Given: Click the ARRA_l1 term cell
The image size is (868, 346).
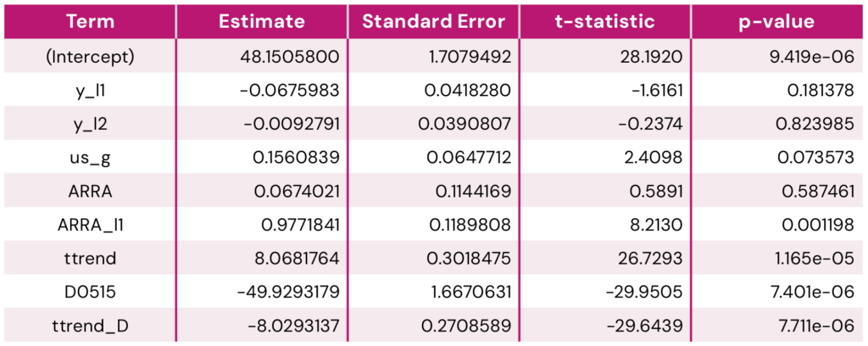Looking at the screenshot, I should (x=90, y=225).
